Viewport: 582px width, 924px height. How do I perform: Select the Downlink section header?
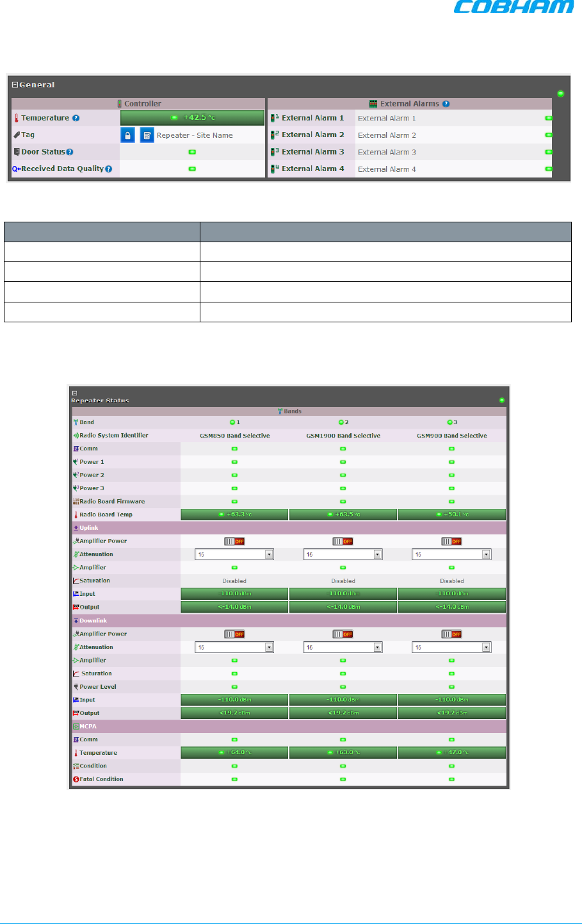coord(289,621)
